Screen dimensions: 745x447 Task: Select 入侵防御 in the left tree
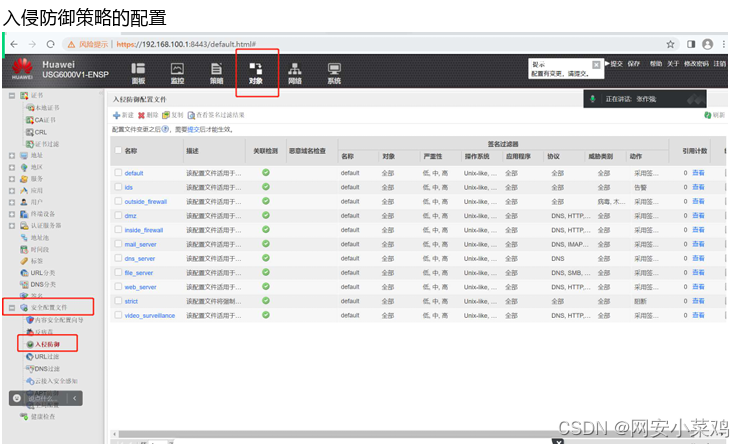pyautogui.click(x=48, y=344)
